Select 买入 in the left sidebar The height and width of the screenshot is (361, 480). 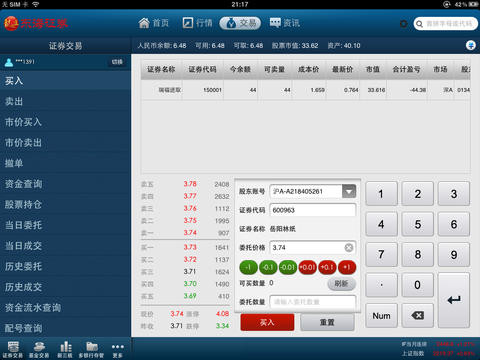65,81
